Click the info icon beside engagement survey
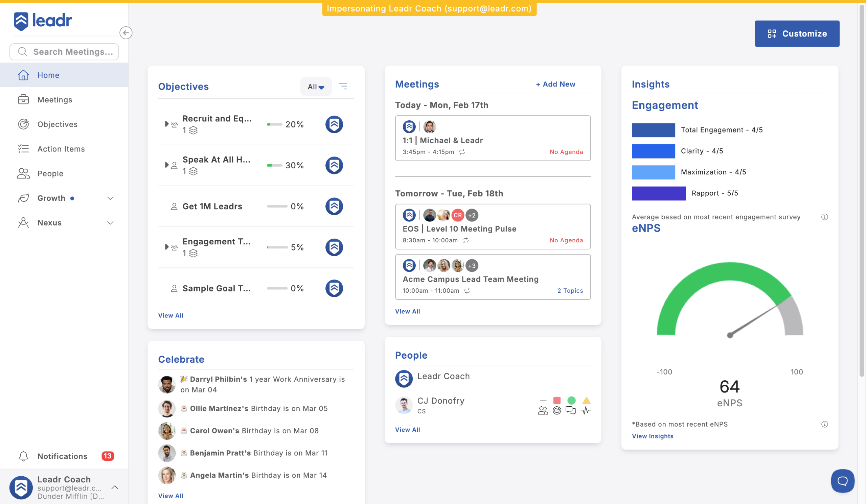 pos(824,217)
